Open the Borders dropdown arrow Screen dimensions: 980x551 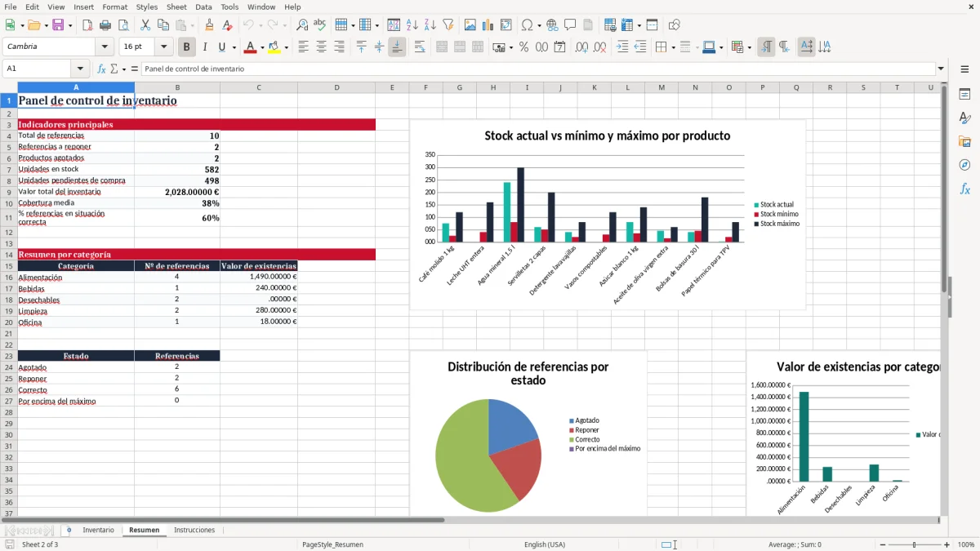pyautogui.click(x=673, y=47)
